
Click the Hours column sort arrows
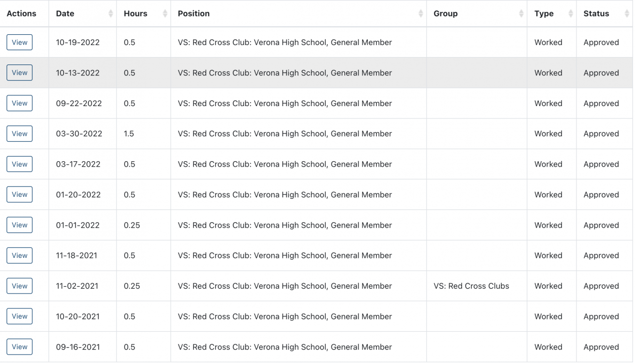pyautogui.click(x=165, y=14)
